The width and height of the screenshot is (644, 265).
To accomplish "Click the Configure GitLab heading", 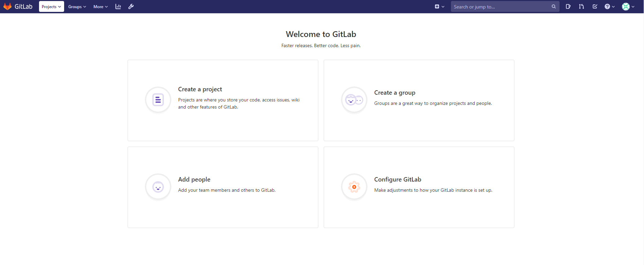I will 398,179.
